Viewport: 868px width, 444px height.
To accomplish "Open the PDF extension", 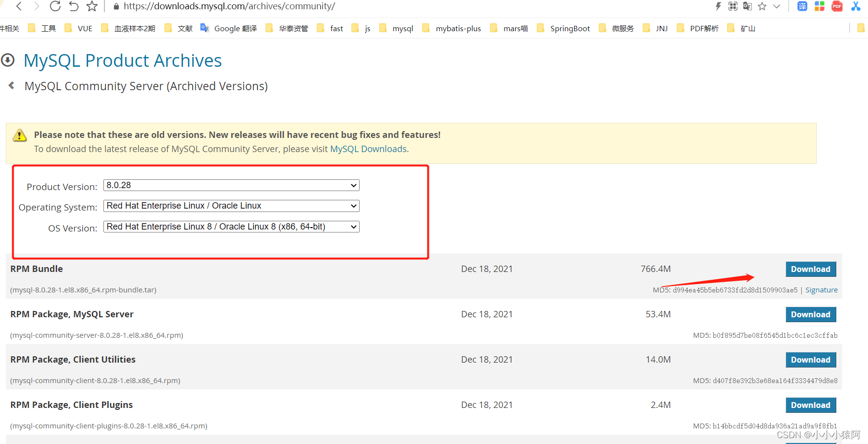I will [837, 6].
